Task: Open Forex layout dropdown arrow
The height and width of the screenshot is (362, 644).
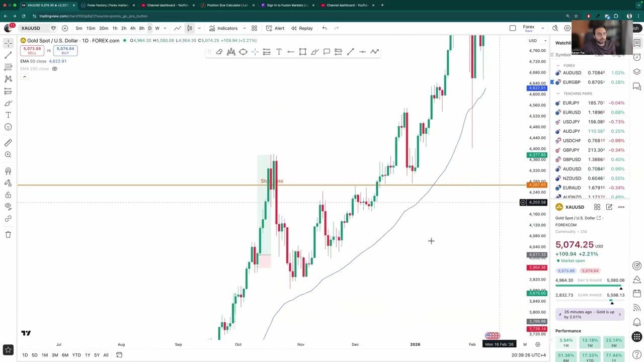Action: (x=543, y=28)
